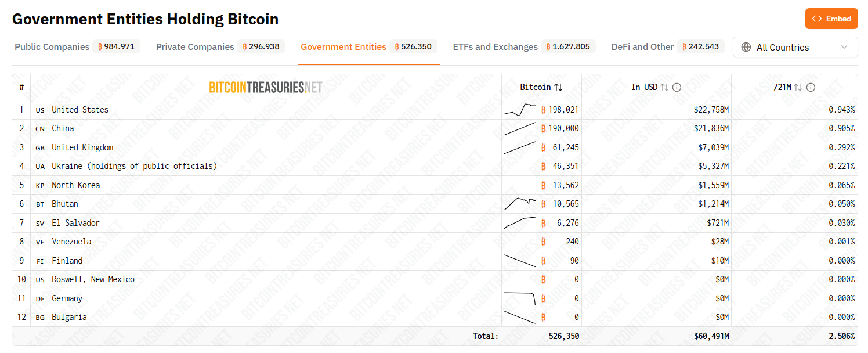Select the North Korea table row
This screenshot has width=868, height=353.
pyautogui.click(x=435, y=185)
